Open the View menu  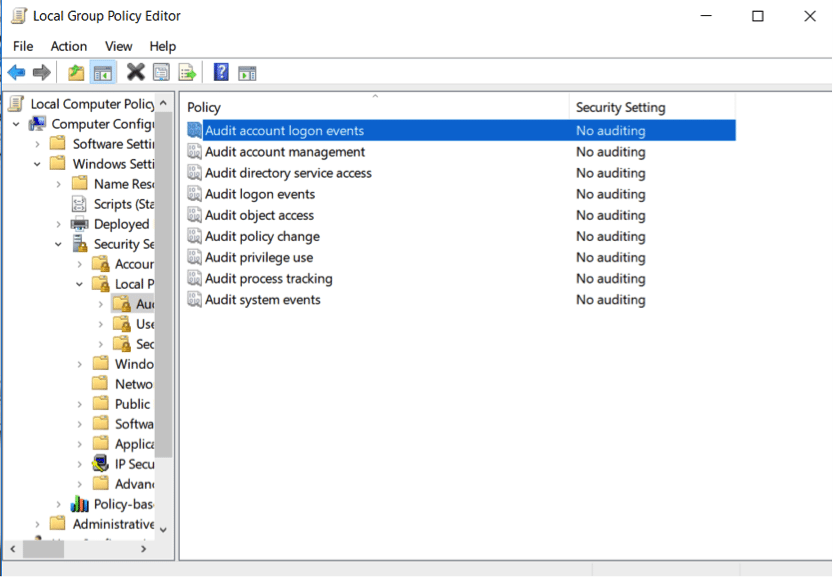click(x=118, y=46)
